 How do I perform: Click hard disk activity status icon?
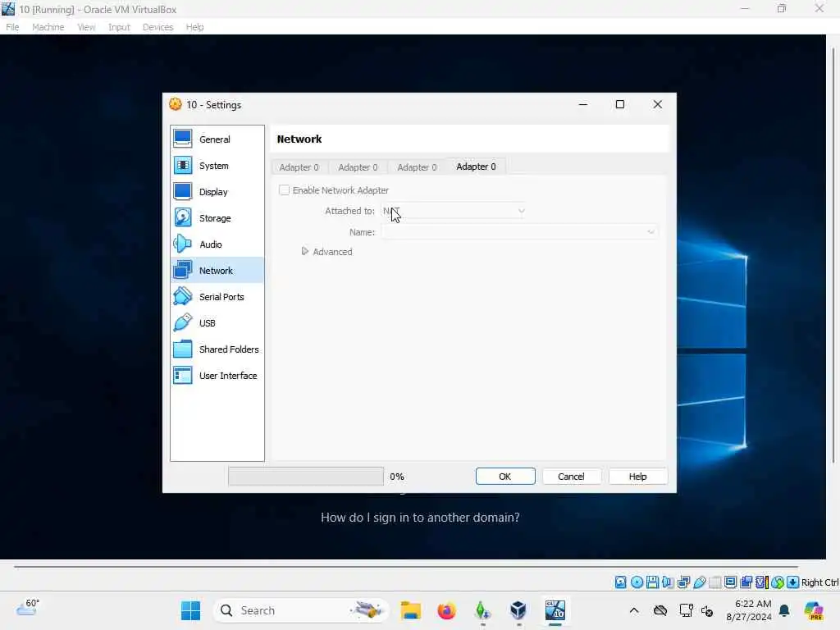click(x=620, y=582)
